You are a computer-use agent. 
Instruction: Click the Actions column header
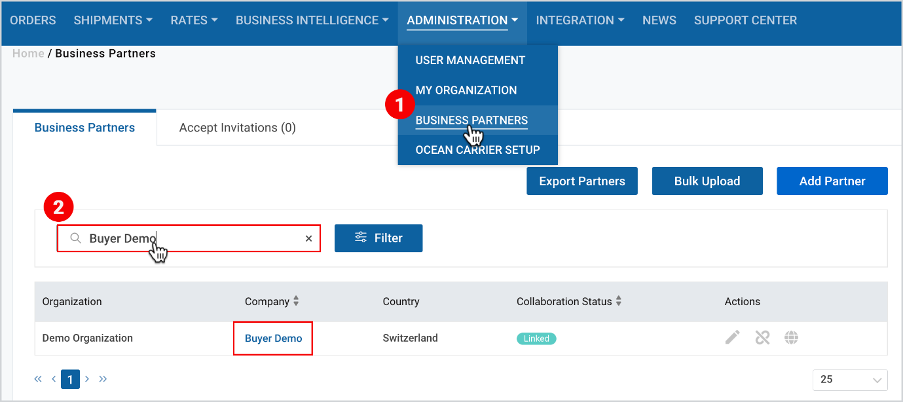pos(743,301)
